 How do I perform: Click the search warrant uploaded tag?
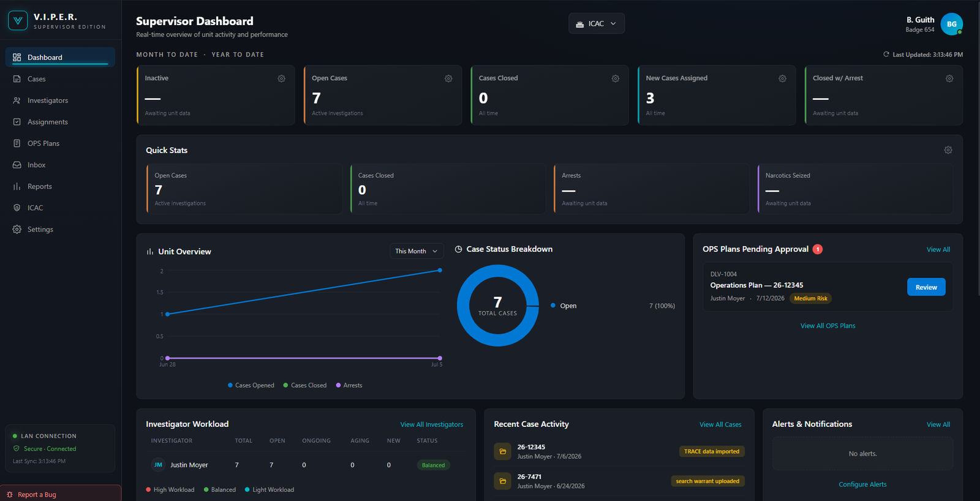pyautogui.click(x=707, y=481)
